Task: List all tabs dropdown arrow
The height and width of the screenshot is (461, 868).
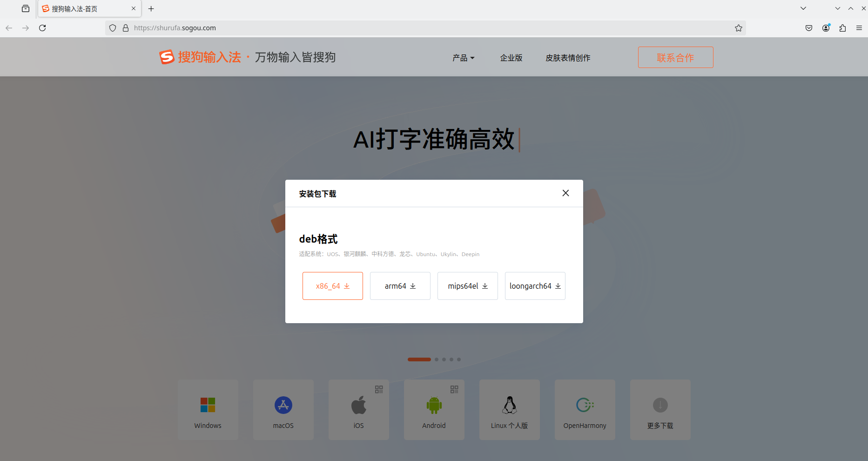Action: point(803,8)
